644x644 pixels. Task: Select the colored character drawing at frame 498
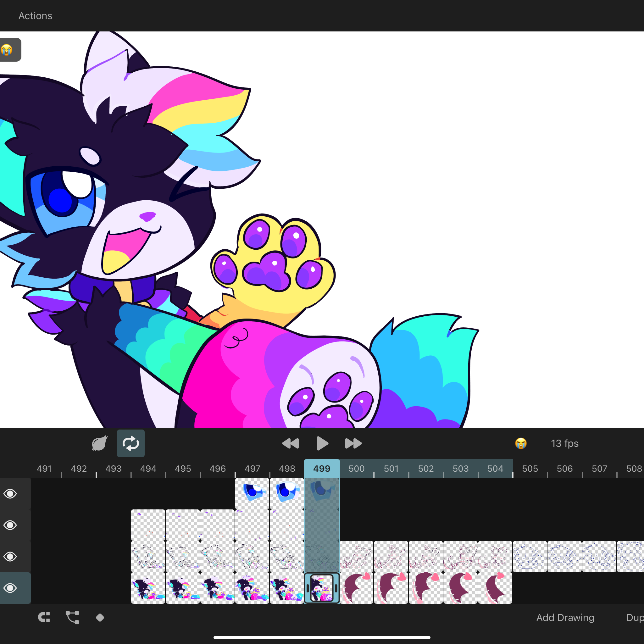[x=287, y=588]
